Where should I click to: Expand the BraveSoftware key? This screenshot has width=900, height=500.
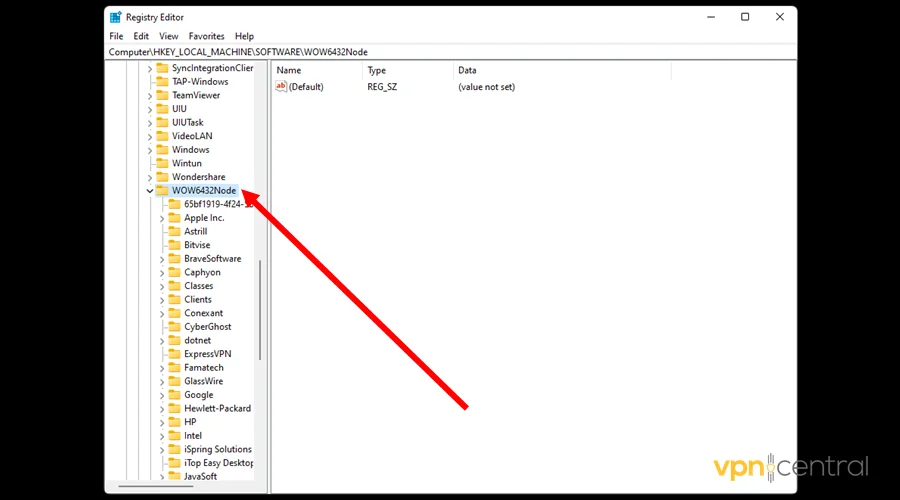(x=162, y=259)
